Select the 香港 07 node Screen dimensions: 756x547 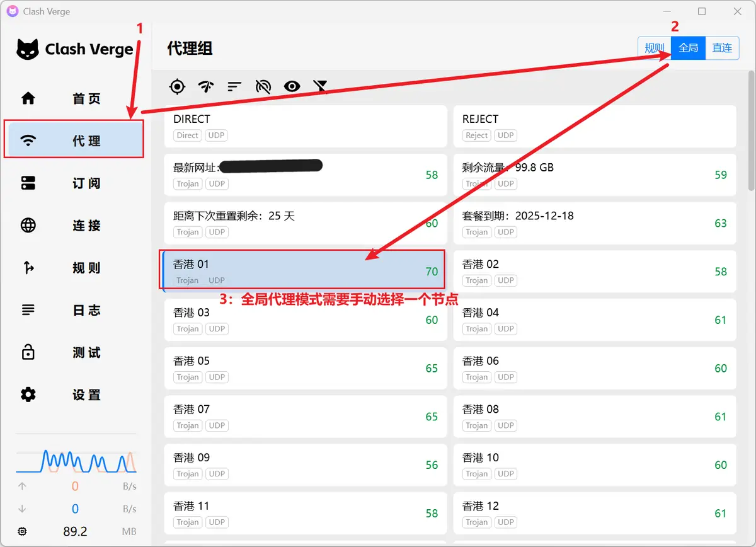[x=306, y=417]
